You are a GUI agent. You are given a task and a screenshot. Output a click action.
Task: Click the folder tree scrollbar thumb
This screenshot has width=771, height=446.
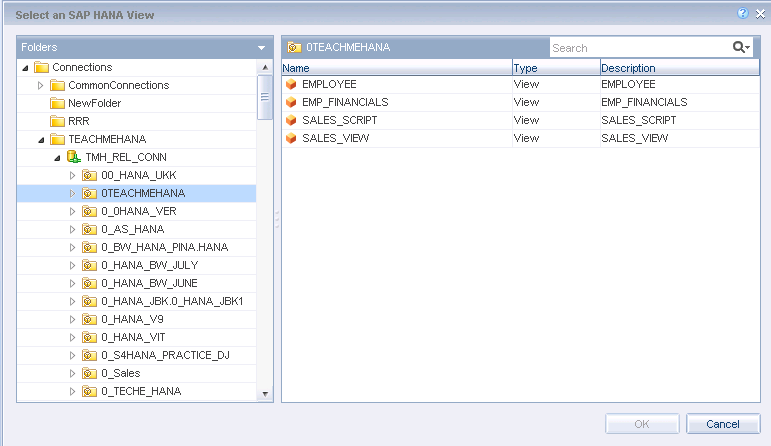point(265,97)
